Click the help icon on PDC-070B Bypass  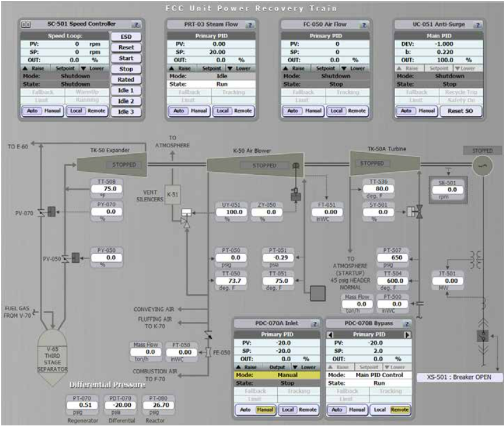407,323
